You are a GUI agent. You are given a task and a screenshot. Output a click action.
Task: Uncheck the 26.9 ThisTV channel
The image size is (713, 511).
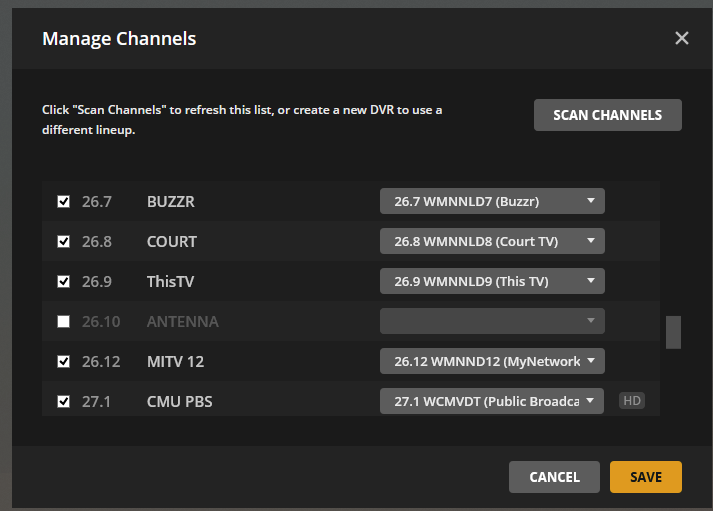click(64, 282)
